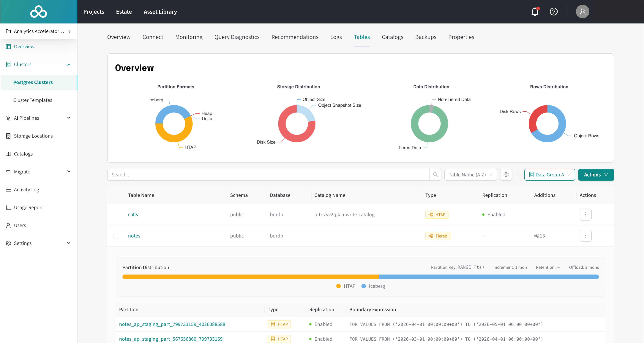Open the Data Group A selector
644x343 pixels.
click(x=550, y=175)
